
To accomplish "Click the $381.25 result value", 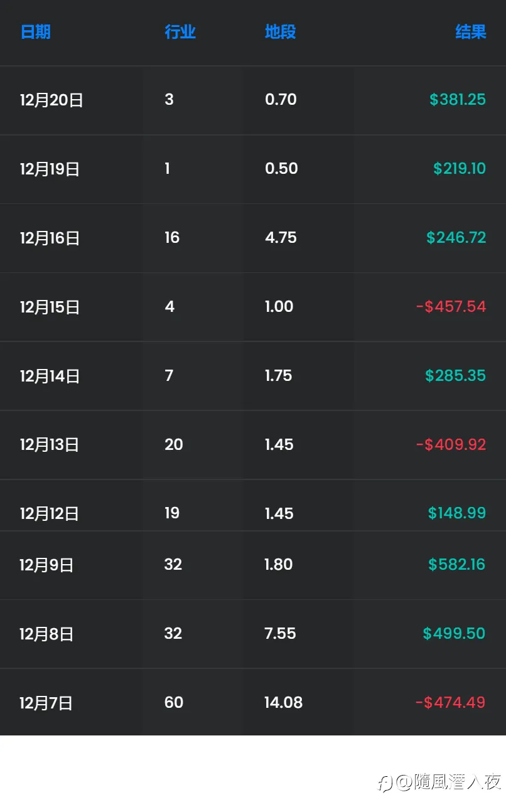I will pyautogui.click(x=457, y=99).
